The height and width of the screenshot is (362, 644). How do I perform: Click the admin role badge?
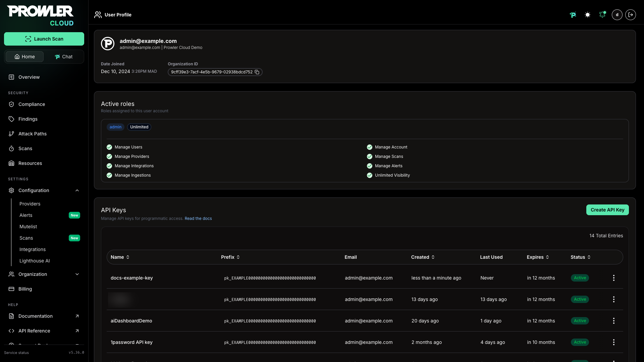[115, 127]
